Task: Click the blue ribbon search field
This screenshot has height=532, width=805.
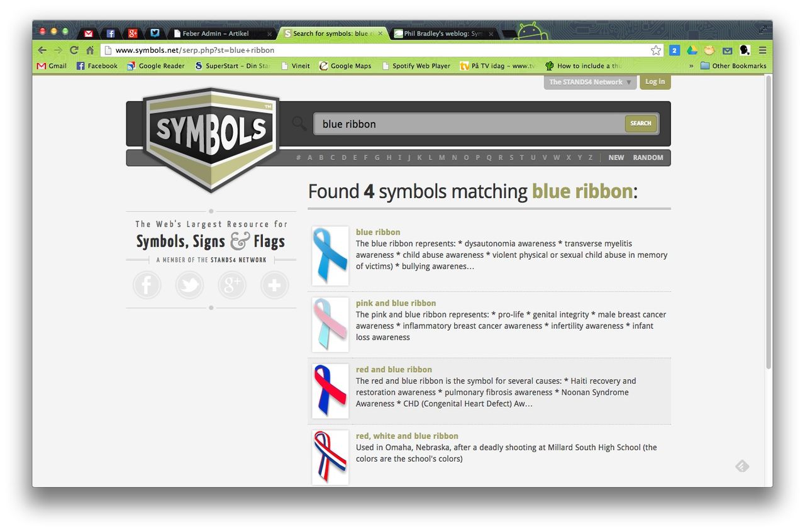Action: tap(469, 124)
